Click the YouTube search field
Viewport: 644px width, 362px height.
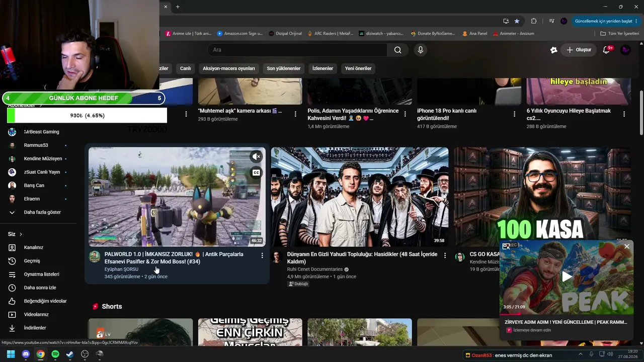click(297, 50)
